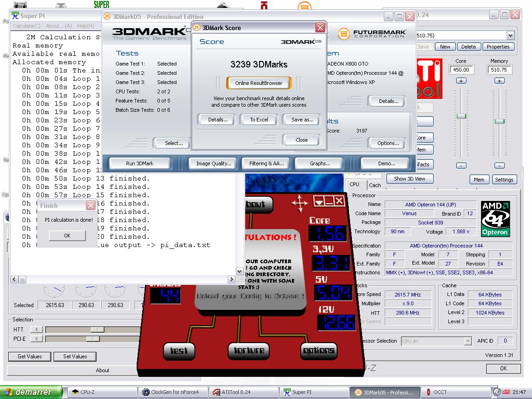Switch to ATITool 0.24 on taskbar

coord(244,392)
